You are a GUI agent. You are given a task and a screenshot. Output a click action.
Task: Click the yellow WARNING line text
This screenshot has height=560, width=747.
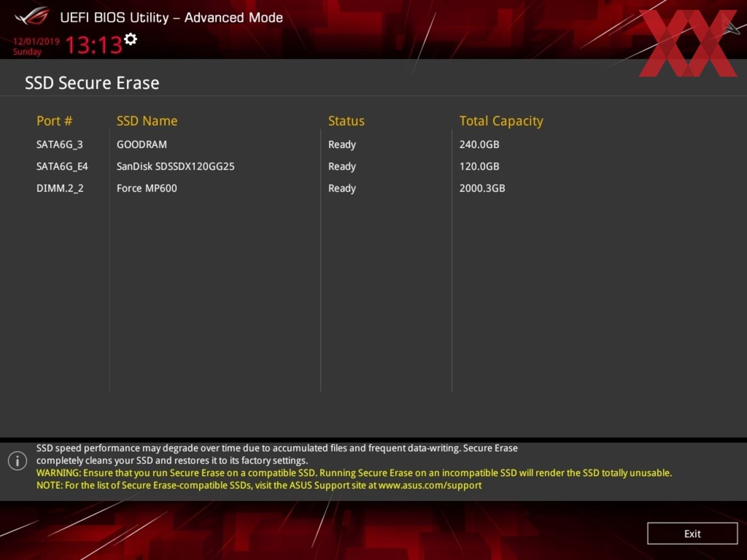point(354,473)
